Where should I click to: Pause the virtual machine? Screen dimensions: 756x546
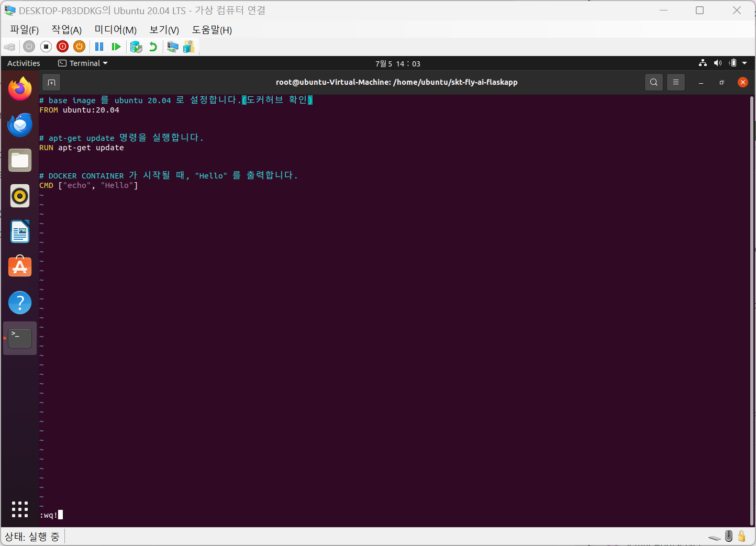click(99, 47)
